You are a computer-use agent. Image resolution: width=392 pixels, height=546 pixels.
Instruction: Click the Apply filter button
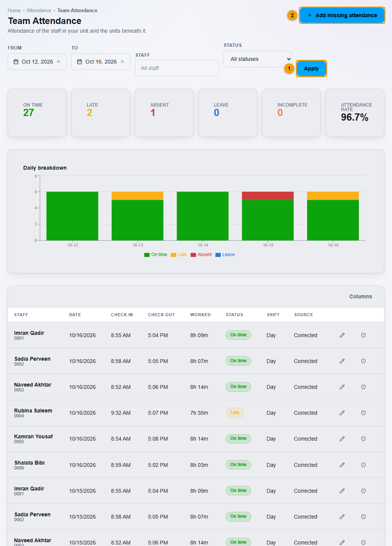pyautogui.click(x=311, y=68)
